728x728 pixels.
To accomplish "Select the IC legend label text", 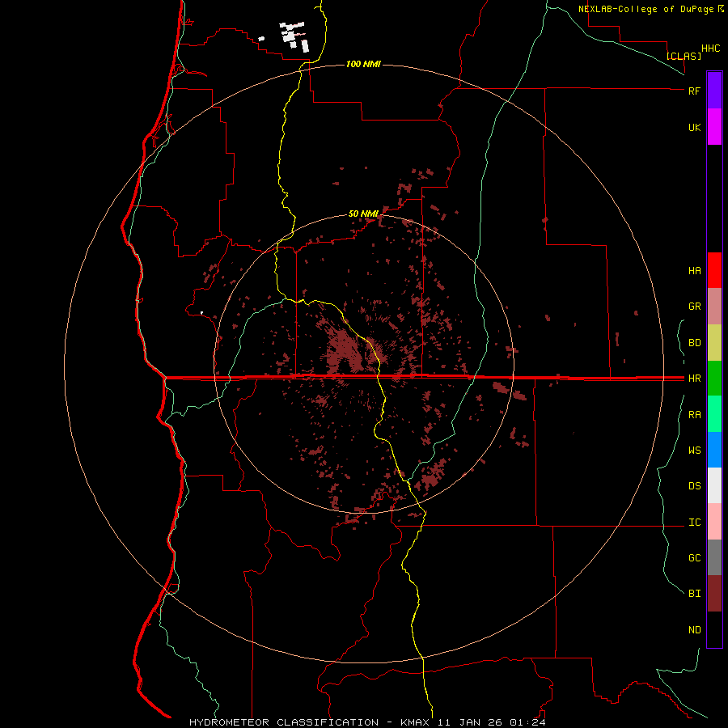I will pyautogui.click(x=694, y=523).
